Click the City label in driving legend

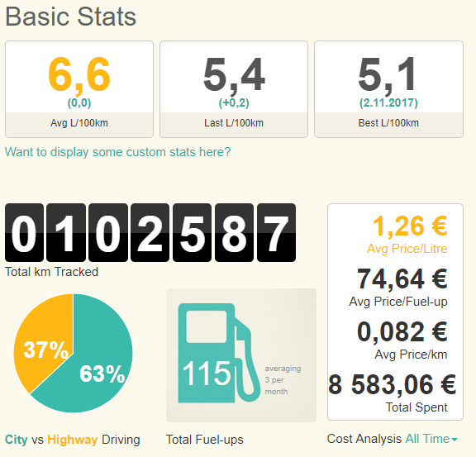(x=16, y=440)
